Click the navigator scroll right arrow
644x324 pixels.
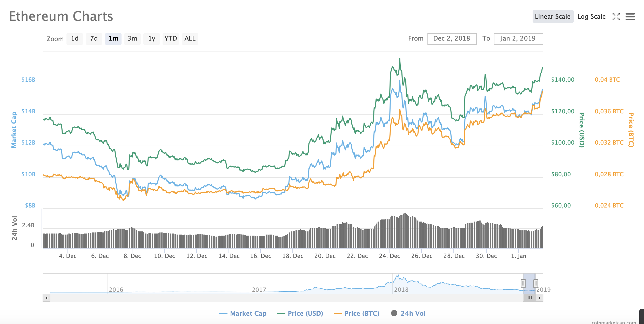(x=540, y=298)
